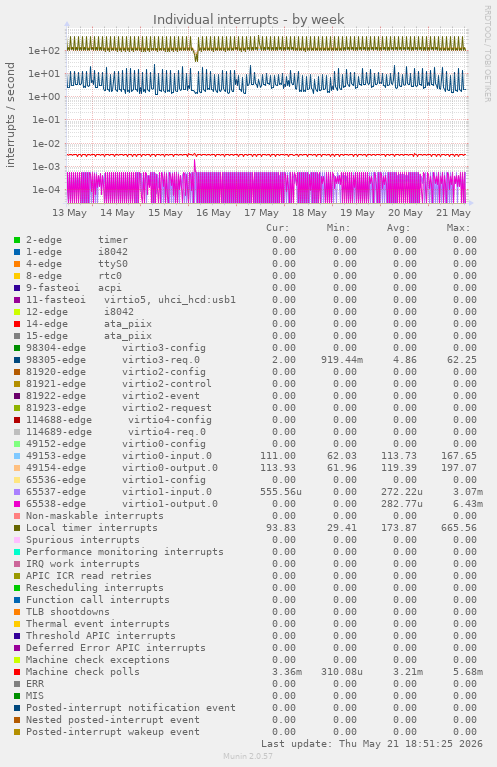Click the Munin 2.0.57 footer text
Viewport: 497px width, 767px height.
tap(248, 756)
